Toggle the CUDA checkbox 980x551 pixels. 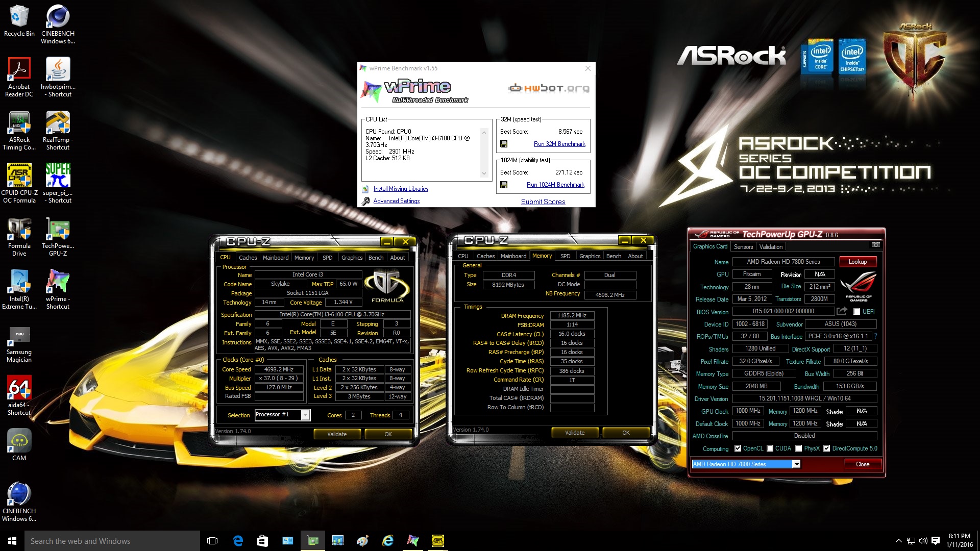(x=770, y=448)
